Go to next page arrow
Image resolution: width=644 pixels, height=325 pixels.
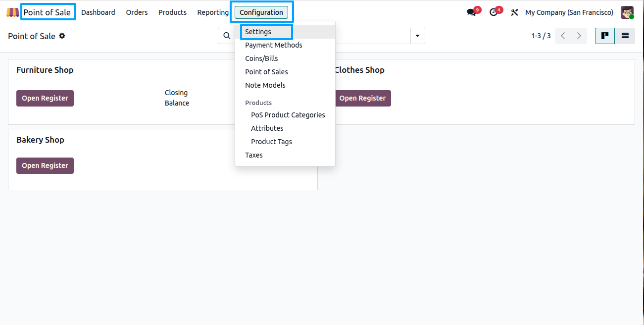coord(579,36)
